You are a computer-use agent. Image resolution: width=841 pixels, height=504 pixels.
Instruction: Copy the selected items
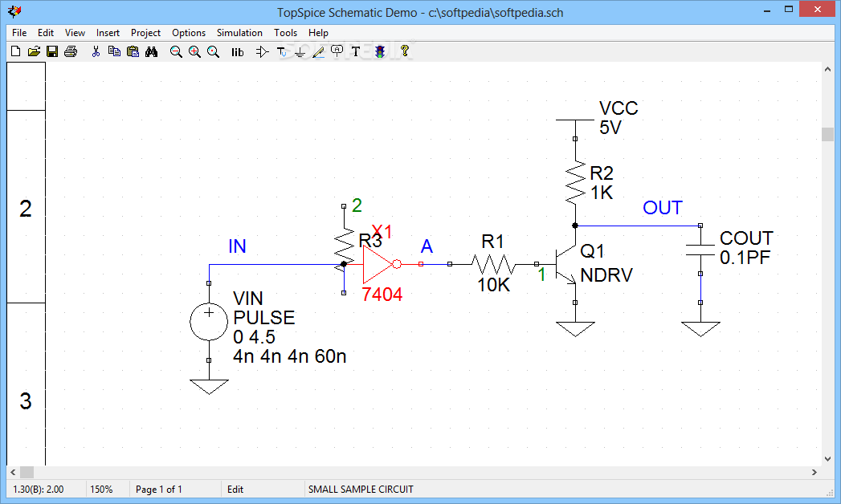coord(114,51)
